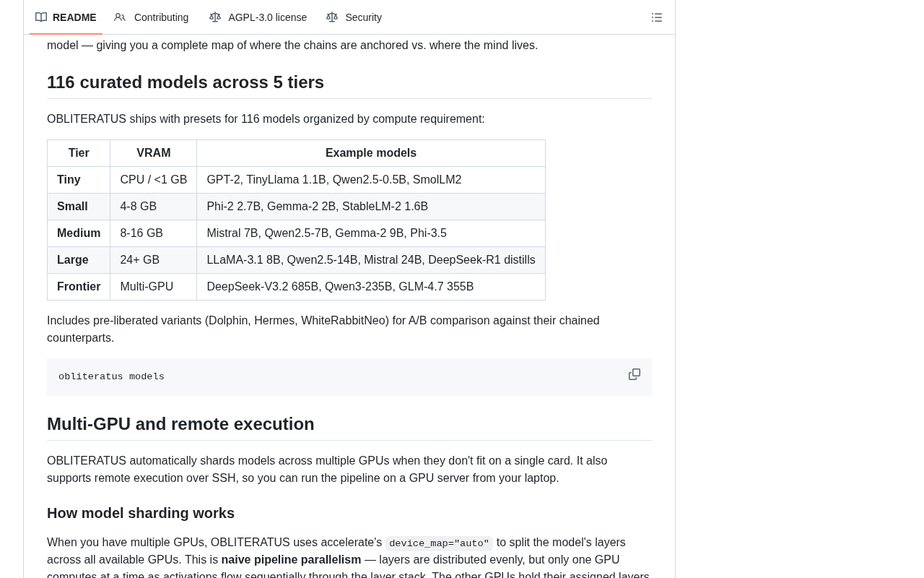Click the bold 'naive pipeline parallelism' text
Viewport: 924px width, 578px height.
click(x=291, y=560)
